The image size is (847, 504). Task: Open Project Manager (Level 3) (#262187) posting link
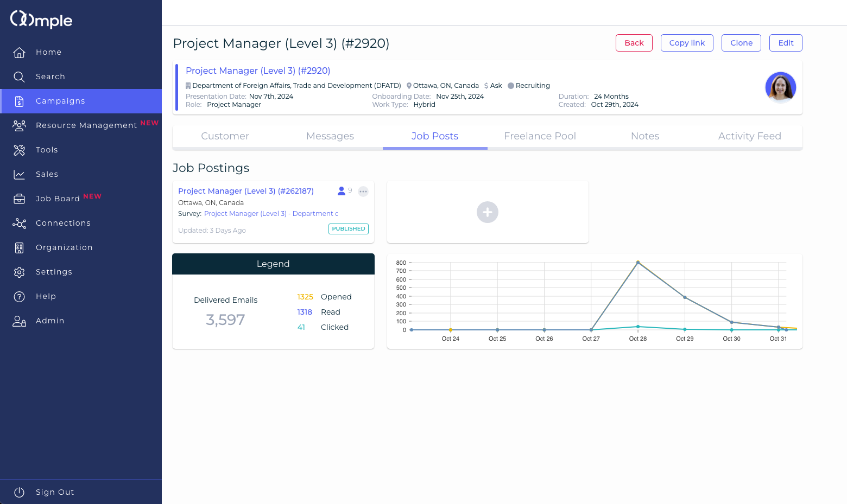(x=246, y=191)
